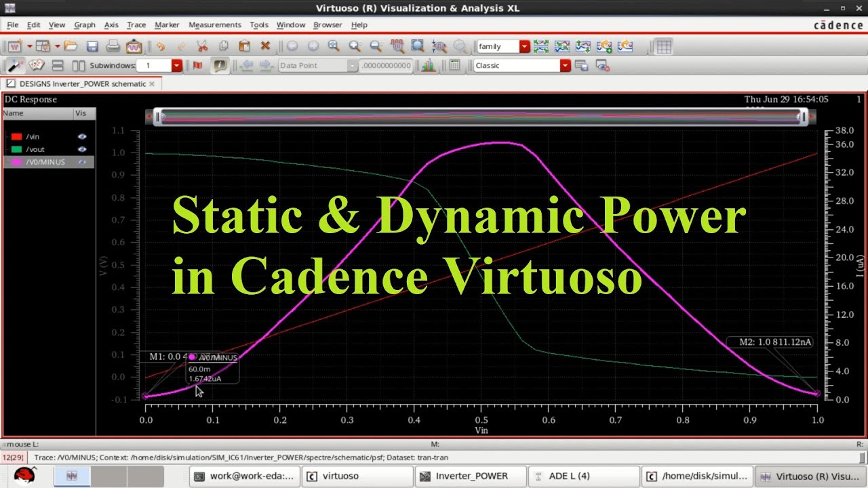Click the magenta /V0/MINUS color swatch
Viewport: 868px width, 488px height.
click(x=17, y=162)
